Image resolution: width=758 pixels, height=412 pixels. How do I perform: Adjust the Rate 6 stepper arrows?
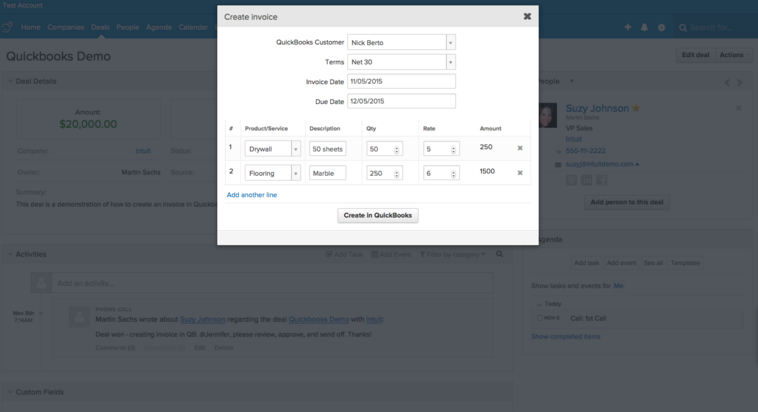(453, 174)
